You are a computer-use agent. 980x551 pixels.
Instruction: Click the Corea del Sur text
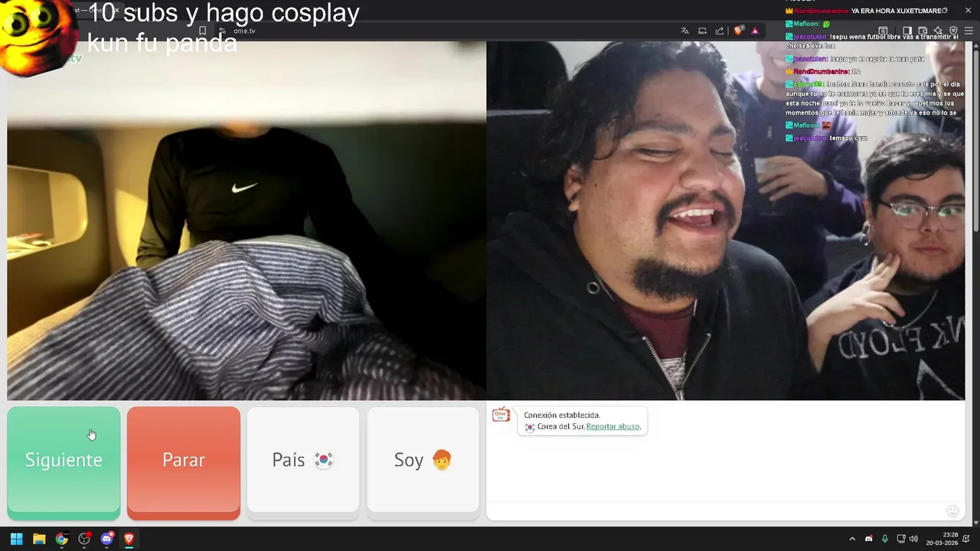pyautogui.click(x=560, y=426)
